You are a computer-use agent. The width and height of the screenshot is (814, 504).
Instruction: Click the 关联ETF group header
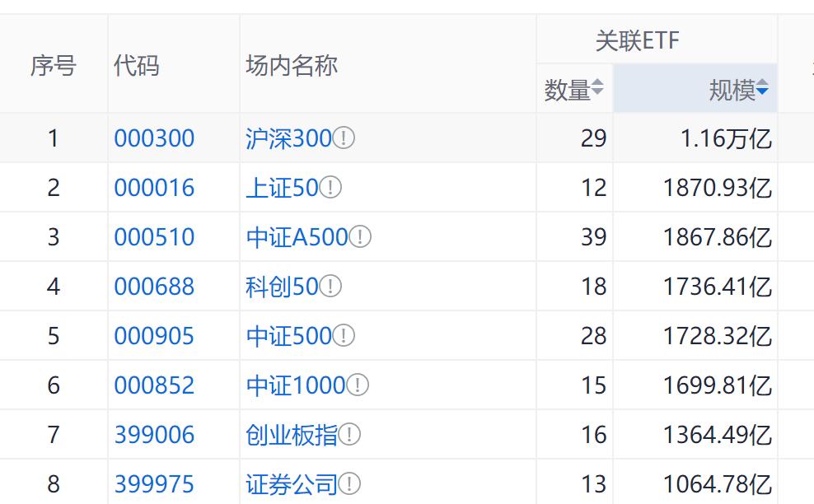click(657, 40)
